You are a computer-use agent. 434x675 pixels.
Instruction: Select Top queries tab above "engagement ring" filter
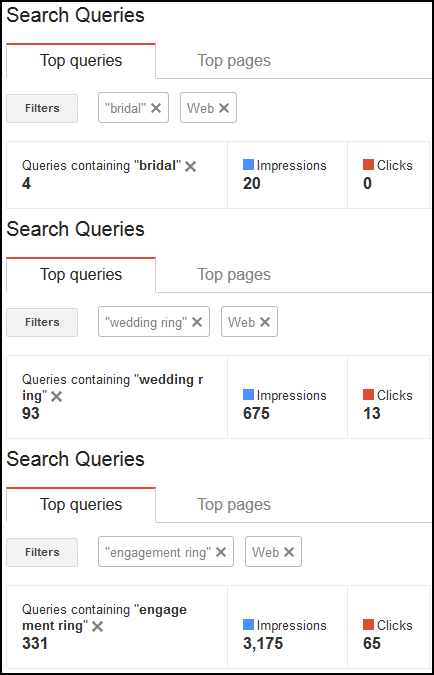tap(81, 504)
